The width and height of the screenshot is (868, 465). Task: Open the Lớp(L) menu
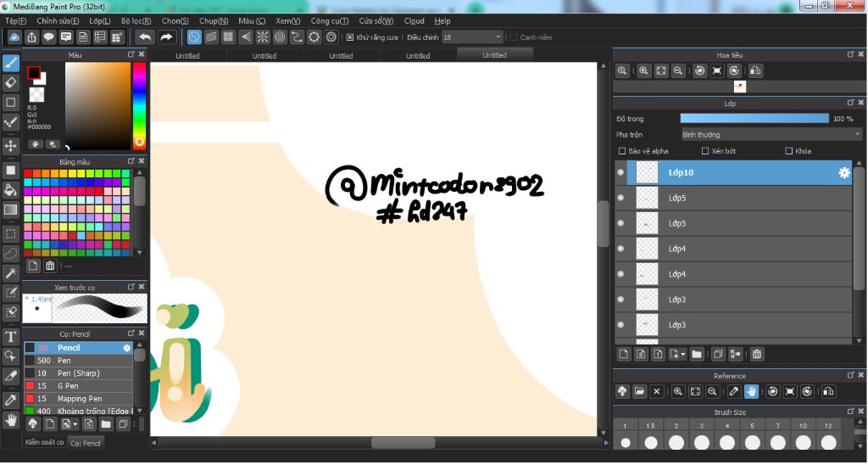(100, 21)
